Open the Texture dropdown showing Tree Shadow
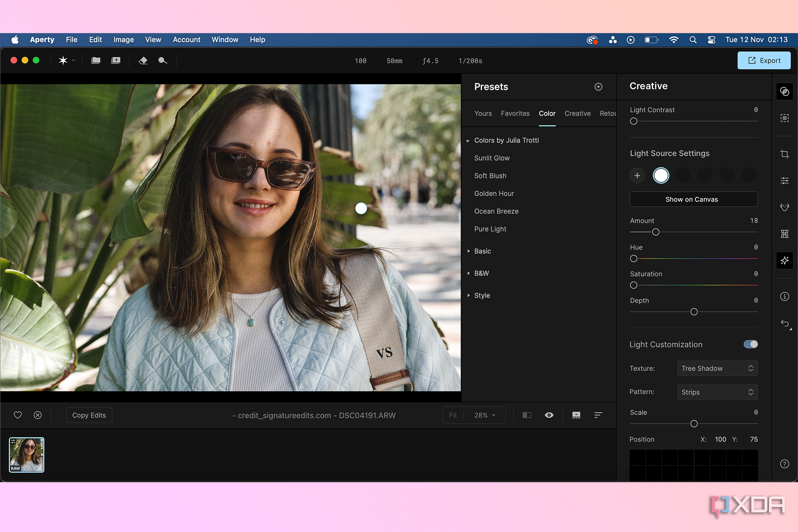Viewport: 798px width, 532px height. (717, 368)
